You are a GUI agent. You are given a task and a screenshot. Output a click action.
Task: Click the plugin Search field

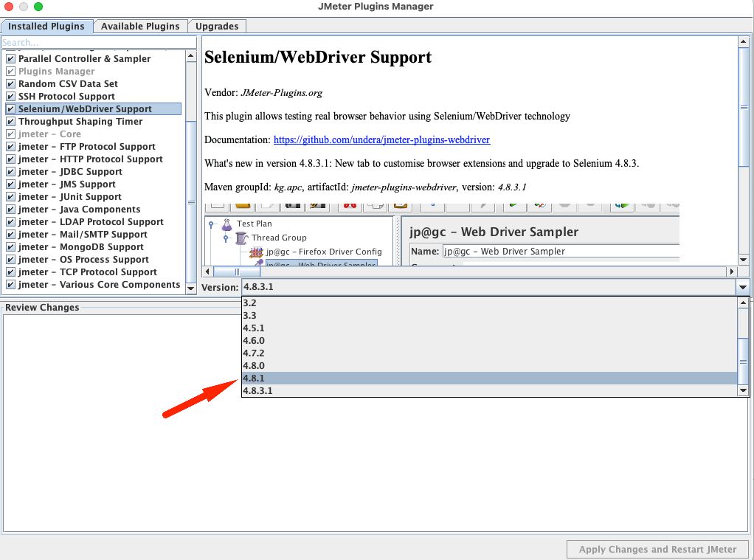pos(99,42)
